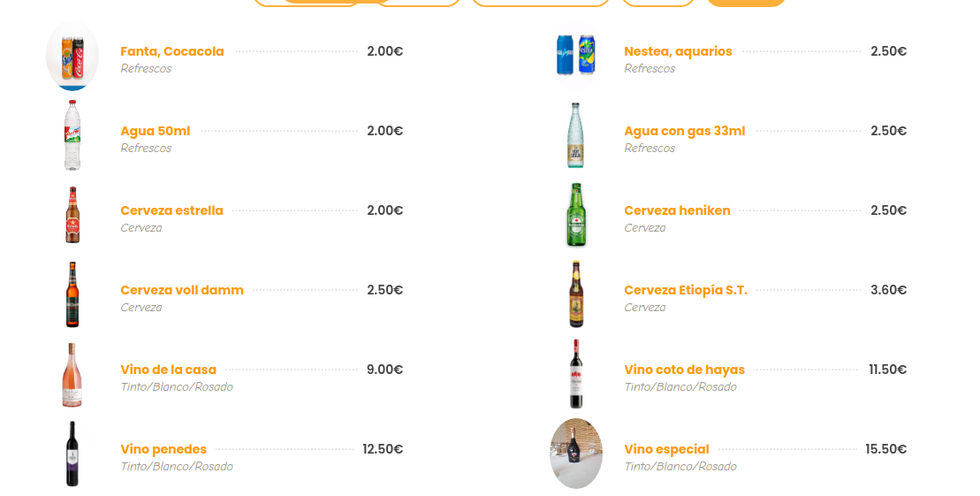
Task: Click the round Vino especial photo
Action: [x=576, y=453]
